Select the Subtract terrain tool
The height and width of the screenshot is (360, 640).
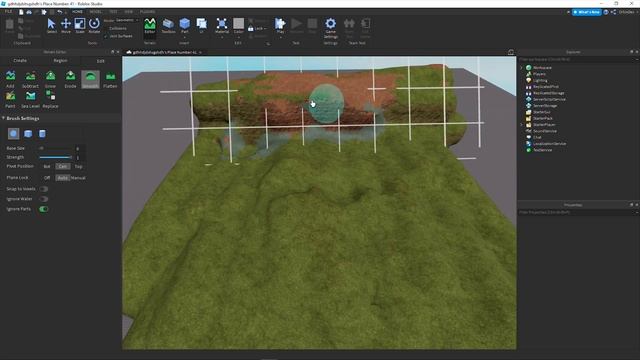click(x=30, y=79)
